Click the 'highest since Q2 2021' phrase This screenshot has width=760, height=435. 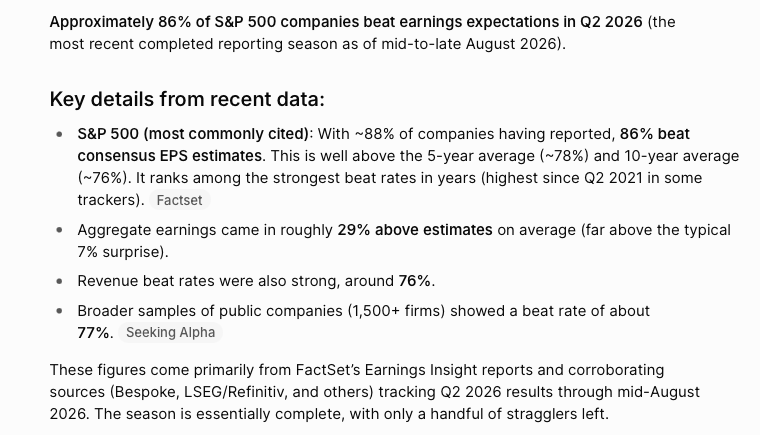pos(564,178)
